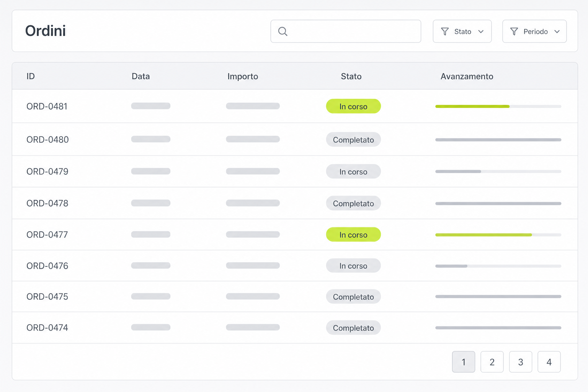
Task: Sort by the Data column header
Action: tap(140, 76)
